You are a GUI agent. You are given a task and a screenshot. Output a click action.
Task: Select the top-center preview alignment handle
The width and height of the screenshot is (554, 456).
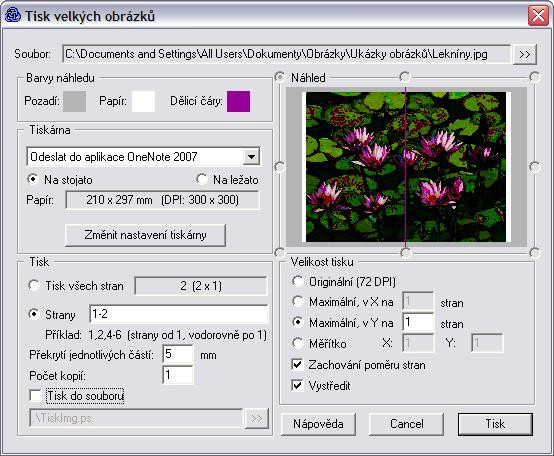click(405, 76)
